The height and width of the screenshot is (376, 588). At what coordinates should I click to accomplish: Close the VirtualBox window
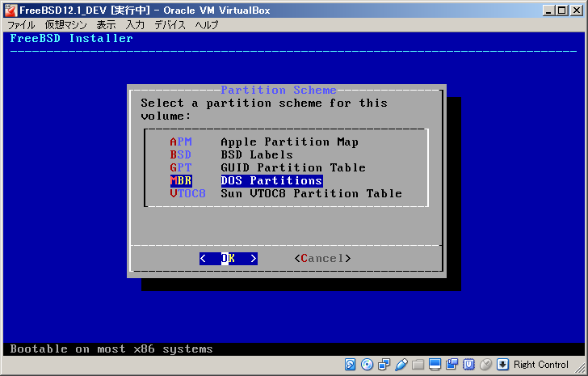pyautogui.click(x=577, y=11)
